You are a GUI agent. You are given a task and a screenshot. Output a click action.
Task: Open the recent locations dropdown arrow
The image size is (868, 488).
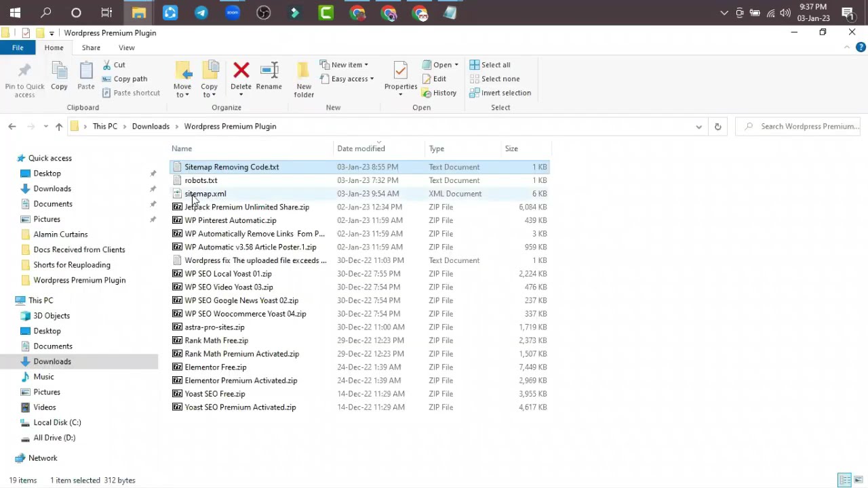click(x=45, y=126)
